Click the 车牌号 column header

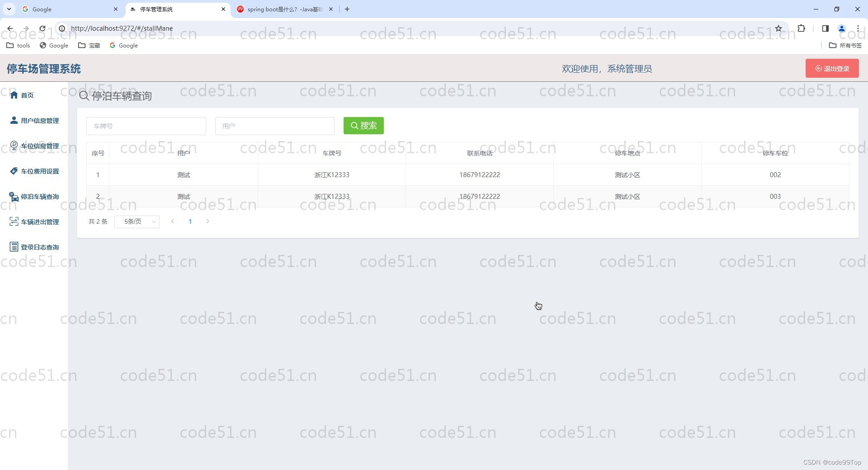point(332,153)
